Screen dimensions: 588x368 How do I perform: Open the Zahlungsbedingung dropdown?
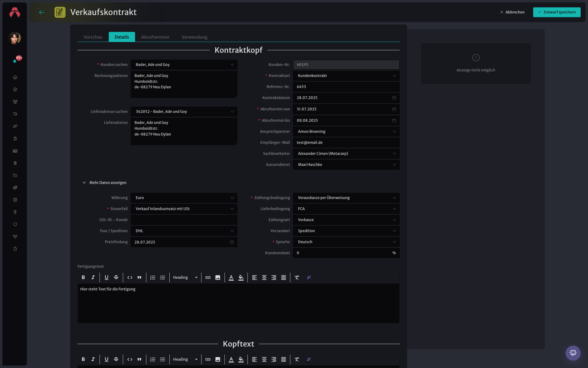click(346, 198)
